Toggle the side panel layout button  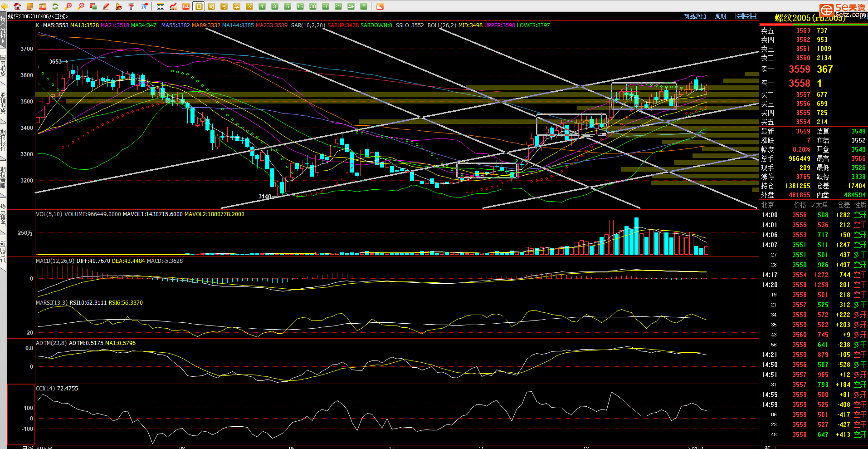coord(755,16)
